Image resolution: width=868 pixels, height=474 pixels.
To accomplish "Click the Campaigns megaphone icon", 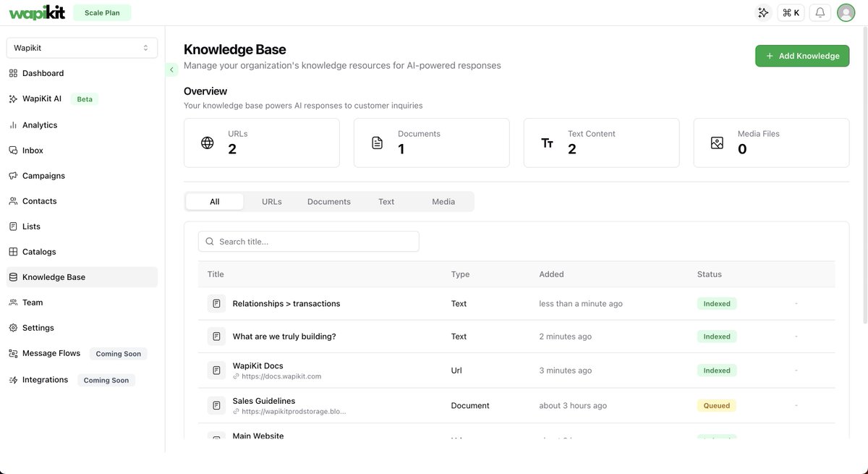I will click(13, 176).
